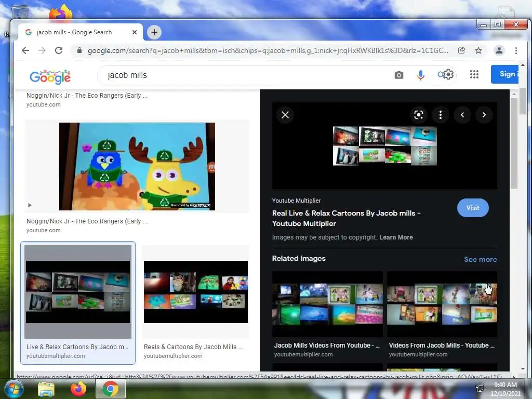
Task: Click Reals & Cartoons By Jacob Mills caption
Action: pos(193,347)
